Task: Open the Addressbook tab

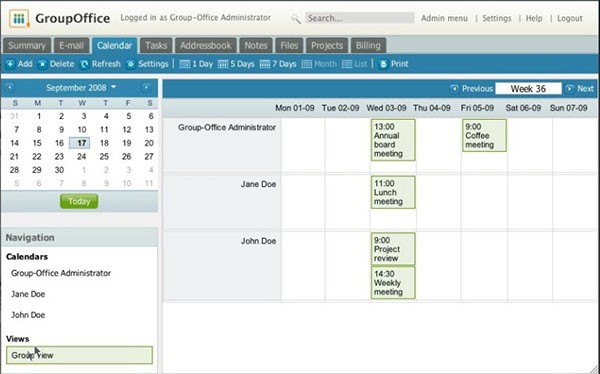Action: [206, 46]
